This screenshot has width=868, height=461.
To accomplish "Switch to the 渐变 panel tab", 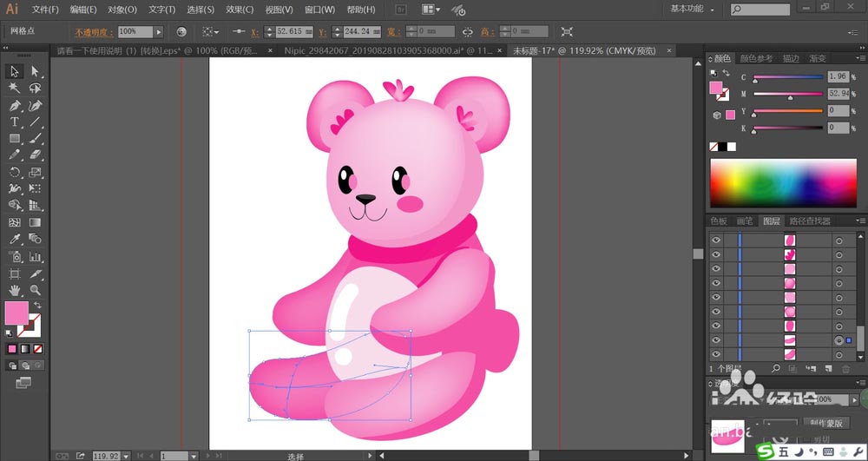I will coord(818,58).
